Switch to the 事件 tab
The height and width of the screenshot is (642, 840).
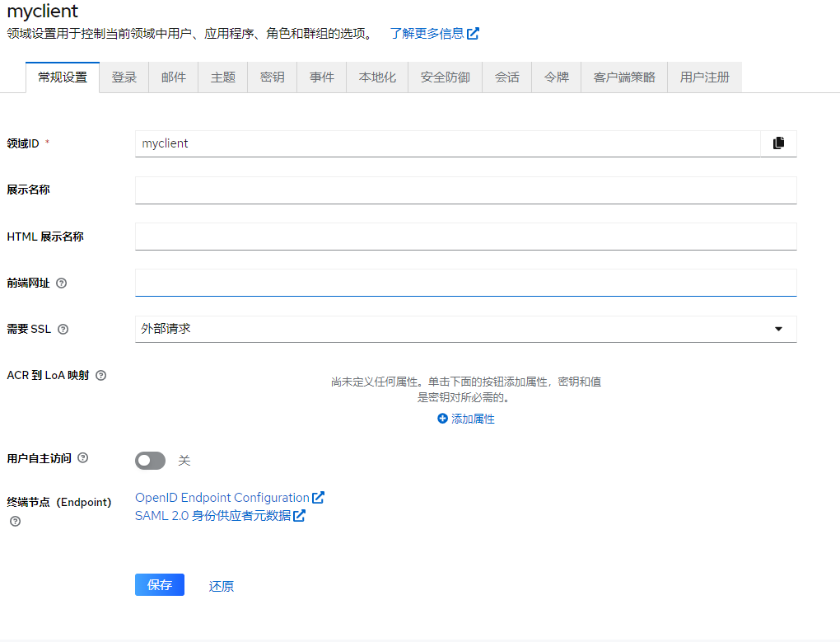pyautogui.click(x=321, y=77)
